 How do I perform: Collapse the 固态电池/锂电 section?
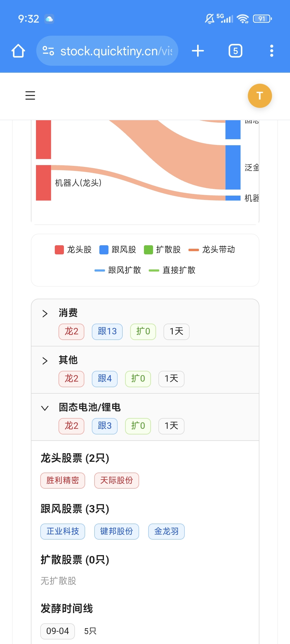coord(145,417)
